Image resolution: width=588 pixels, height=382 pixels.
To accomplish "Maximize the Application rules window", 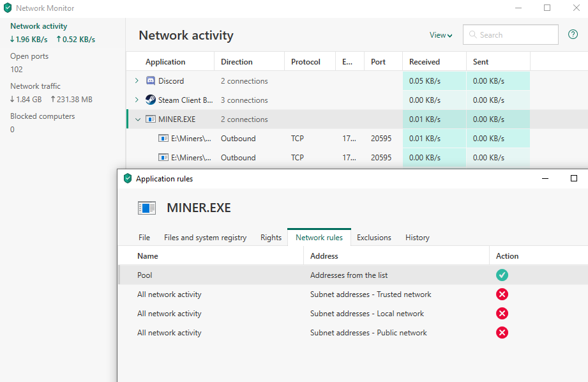I will [573, 179].
